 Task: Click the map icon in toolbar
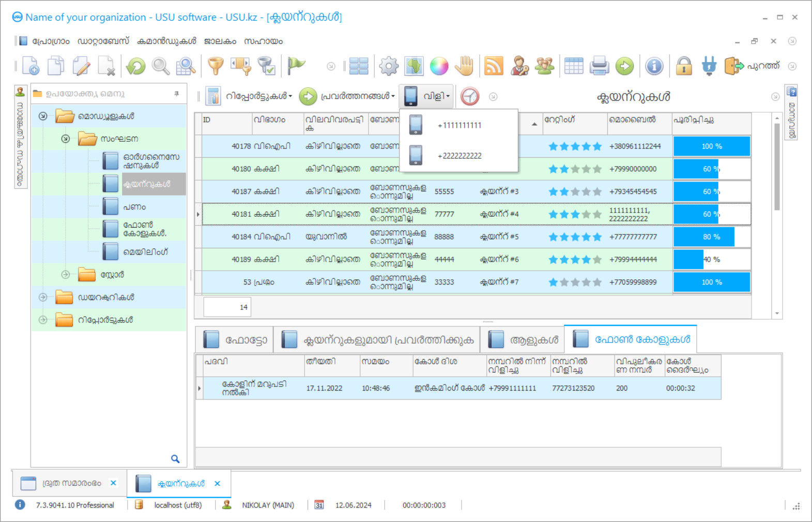414,66
